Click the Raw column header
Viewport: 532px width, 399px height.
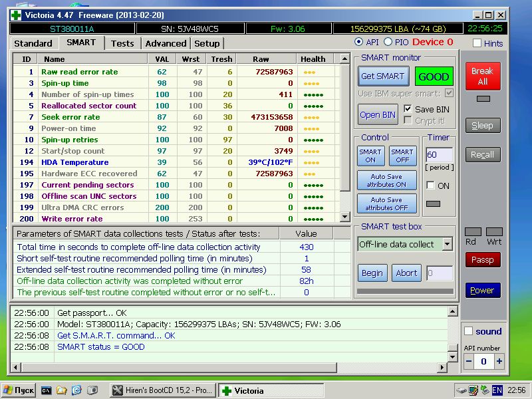coord(267,59)
